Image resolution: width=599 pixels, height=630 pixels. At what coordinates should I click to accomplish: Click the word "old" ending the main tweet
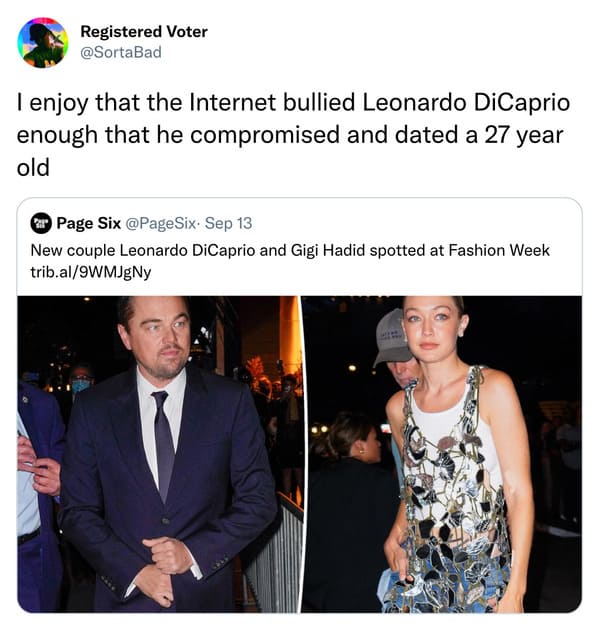click(x=33, y=167)
